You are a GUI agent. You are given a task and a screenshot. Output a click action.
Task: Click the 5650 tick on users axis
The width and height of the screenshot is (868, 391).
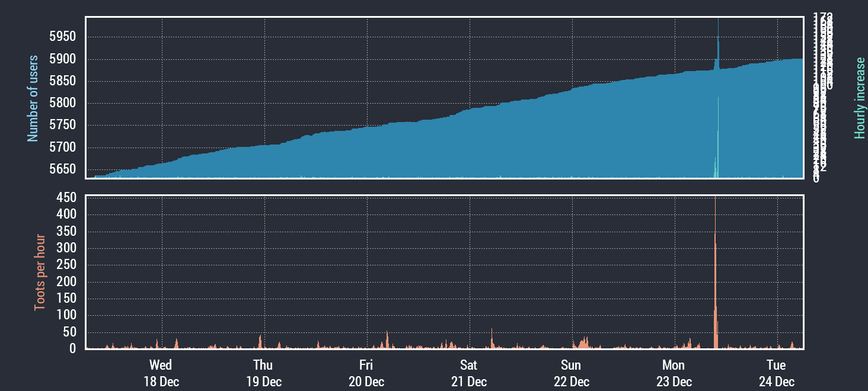[64, 170]
